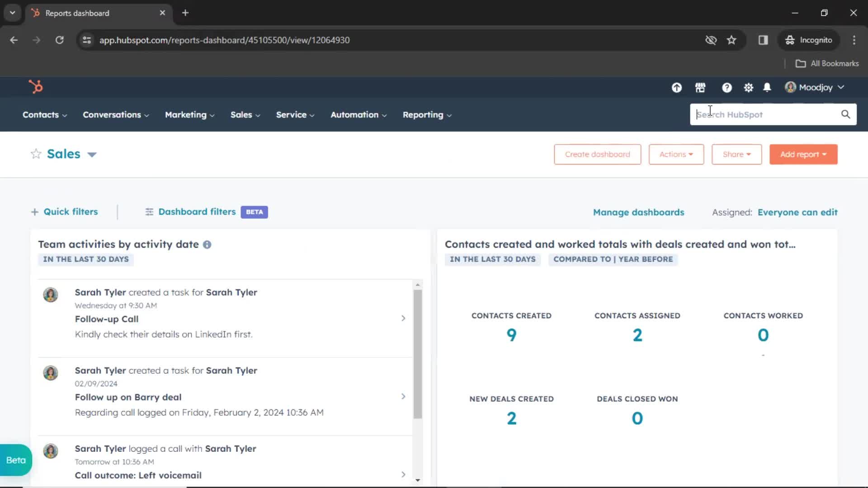
Task: Go back to previous page
Action: tap(14, 40)
